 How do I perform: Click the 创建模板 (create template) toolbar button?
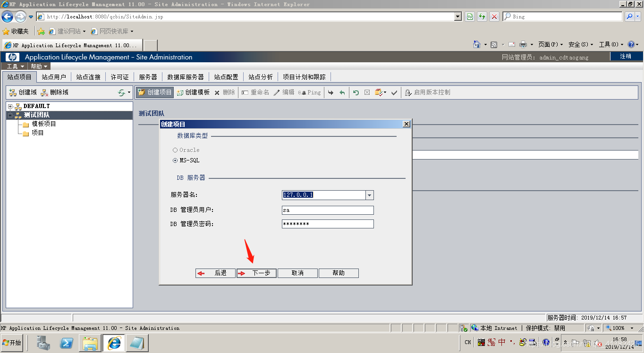(193, 92)
